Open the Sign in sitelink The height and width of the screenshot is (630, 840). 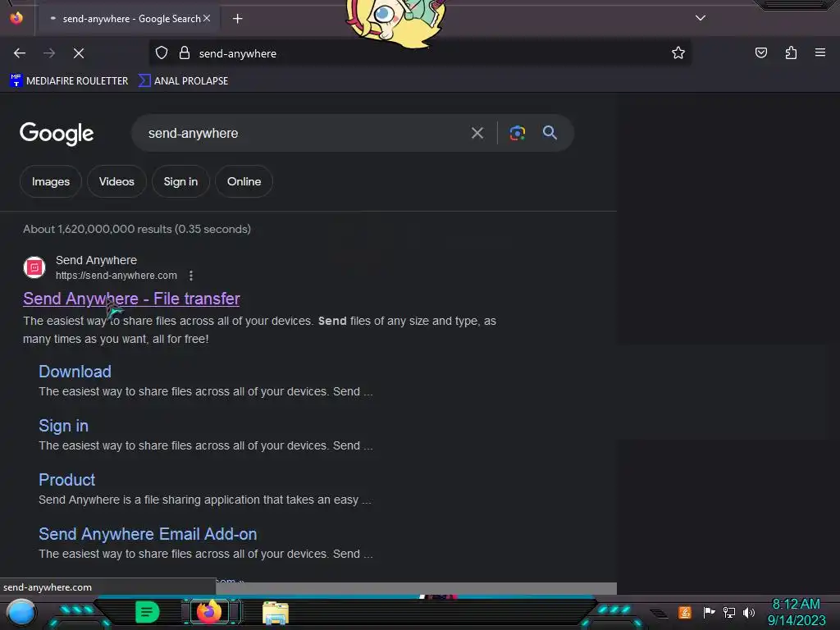click(x=63, y=426)
